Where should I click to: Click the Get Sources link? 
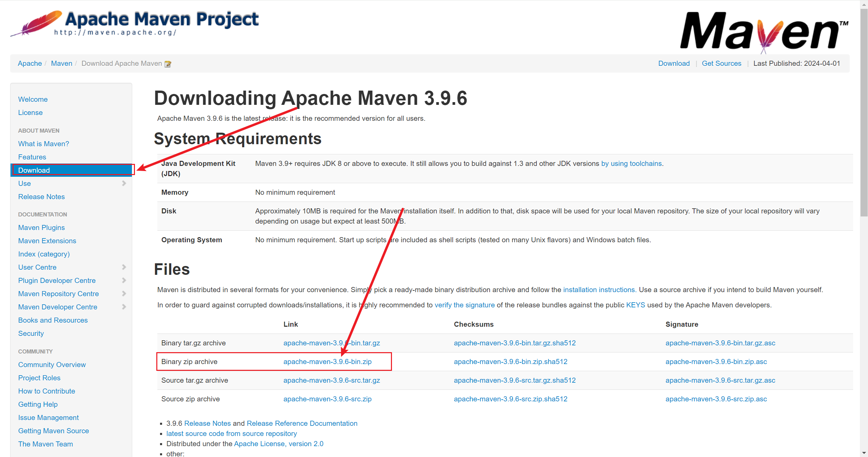coord(721,63)
